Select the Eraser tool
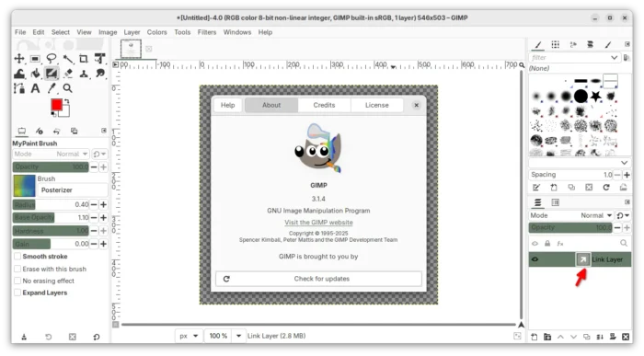Image resolution: width=644 pixels, height=356 pixels. click(68, 74)
